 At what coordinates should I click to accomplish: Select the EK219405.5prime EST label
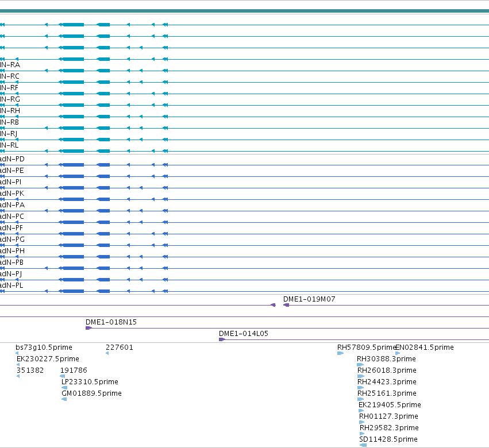coord(390,405)
